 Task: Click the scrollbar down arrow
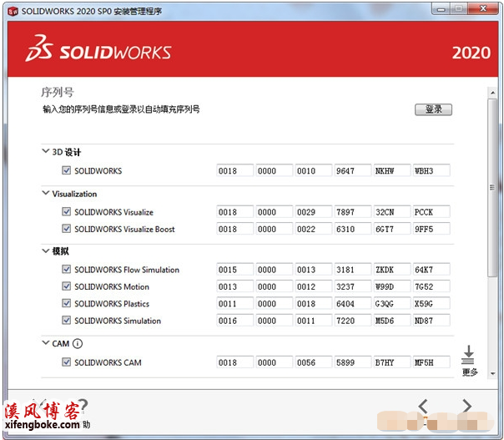point(493,374)
